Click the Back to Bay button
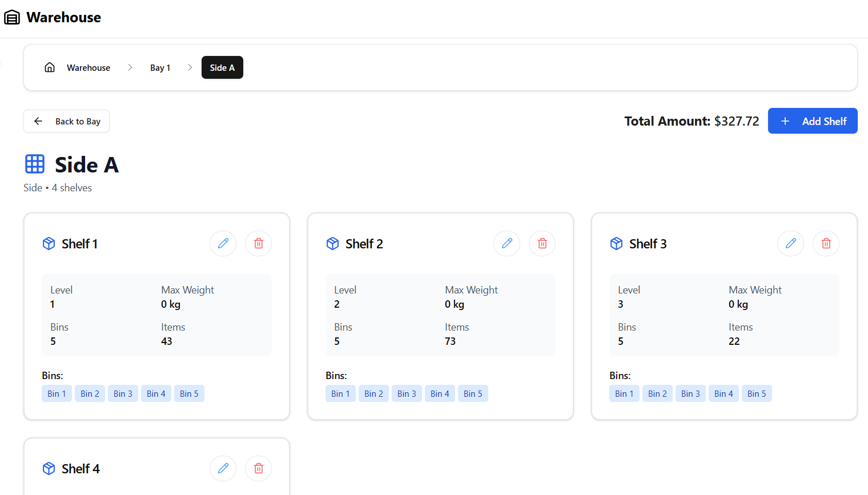 (66, 121)
